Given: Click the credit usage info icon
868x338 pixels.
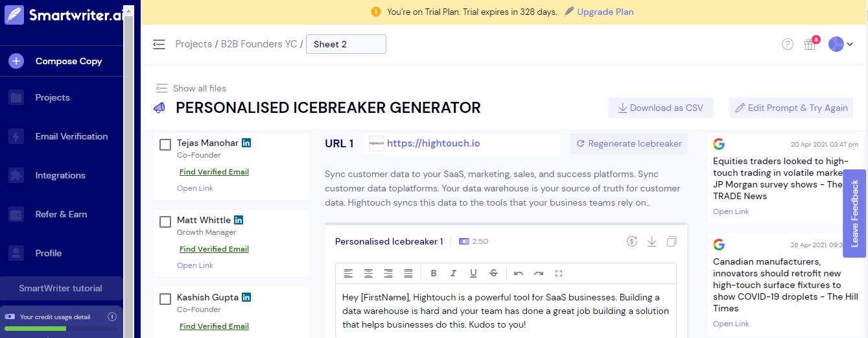Looking at the screenshot, I should coord(112,317).
